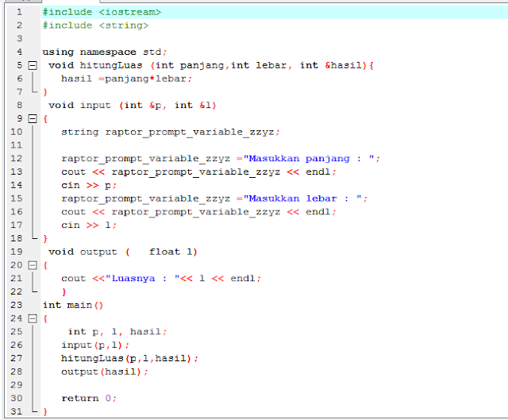Click the 'cin >> l;' statement

89,225
